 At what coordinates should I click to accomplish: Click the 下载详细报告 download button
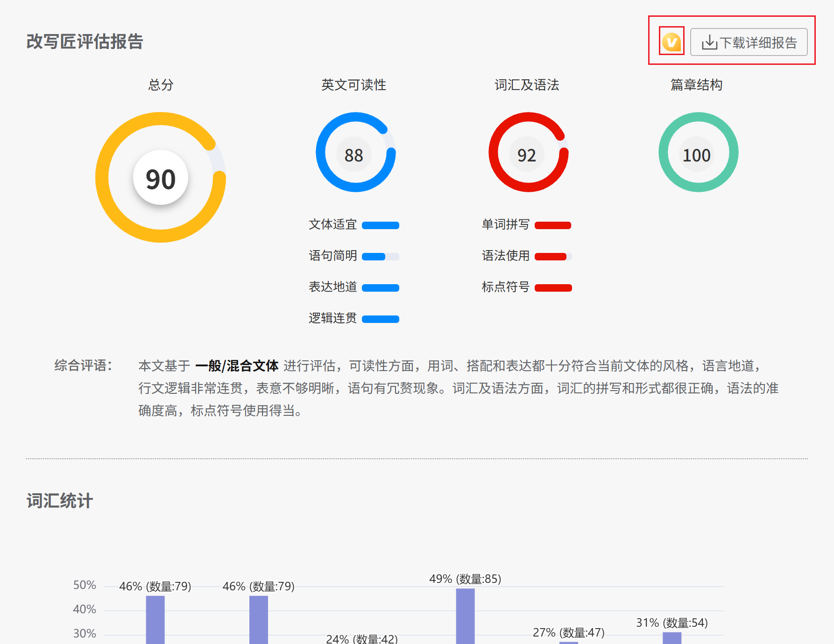coord(749,42)
